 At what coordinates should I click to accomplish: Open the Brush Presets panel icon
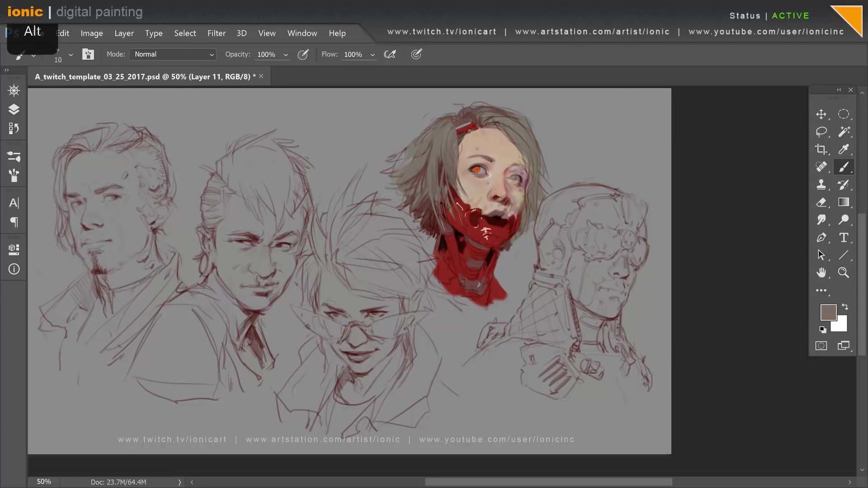click(x=14, y=175)
